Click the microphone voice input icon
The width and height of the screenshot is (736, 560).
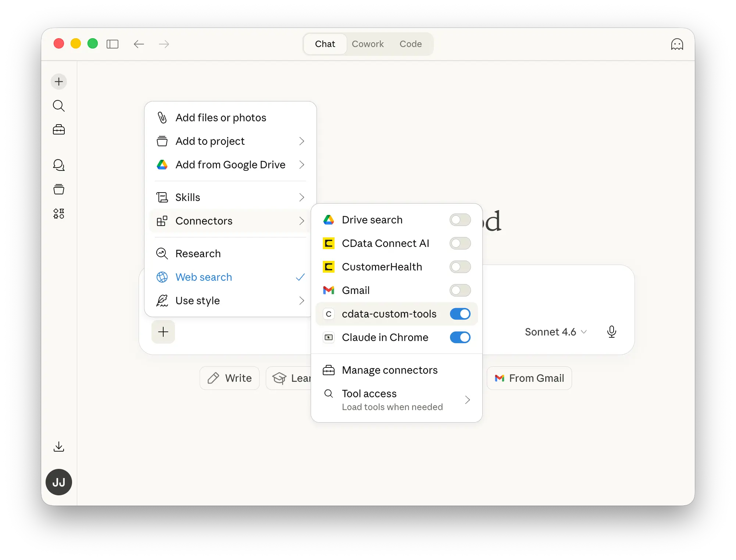611,332
